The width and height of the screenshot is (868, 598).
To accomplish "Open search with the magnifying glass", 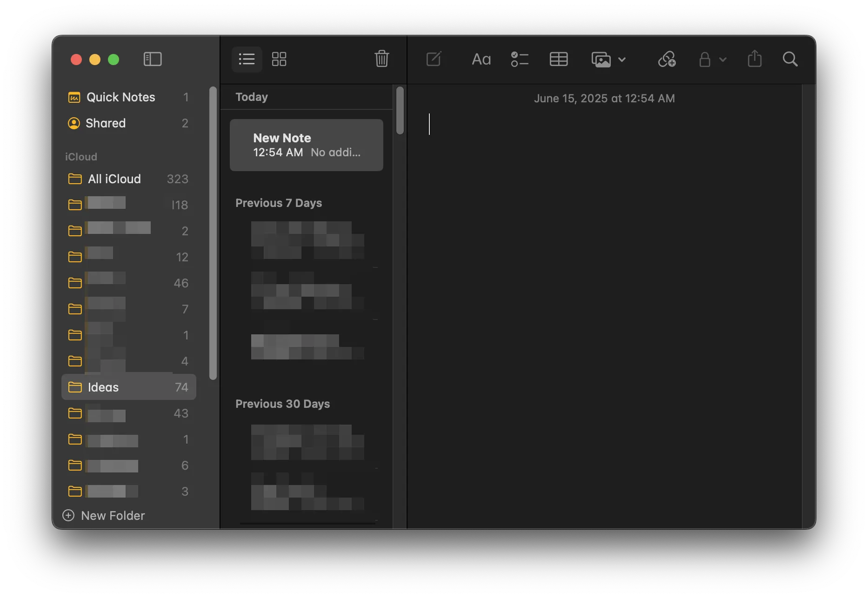I will [x=790, y=59].
